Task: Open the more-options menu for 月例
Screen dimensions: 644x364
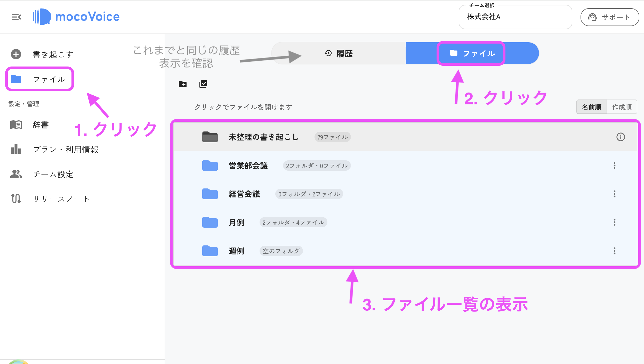Action: pos(615,222)
